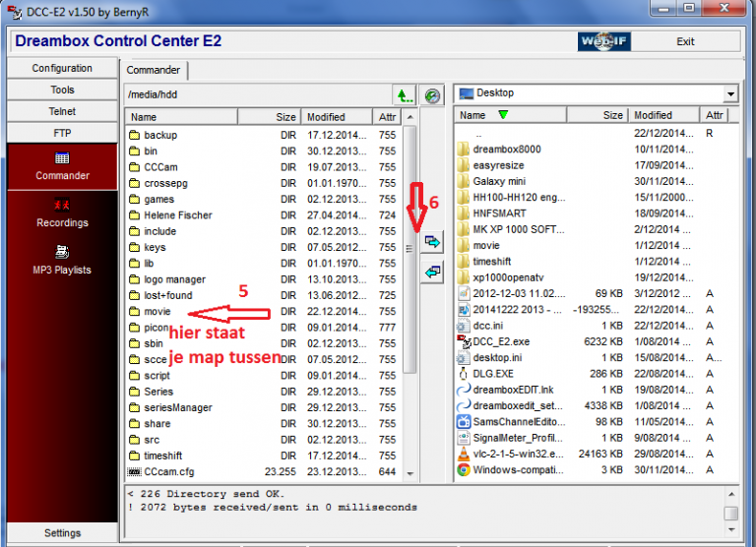Expand the Desktop location dropdown

click(729, 93)
